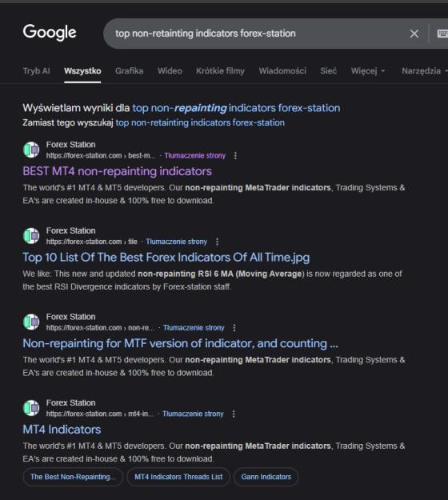Open BEST MT4 non-repainting indicators link
This screenshot has width=448, height=500.
tap(117, 171)
